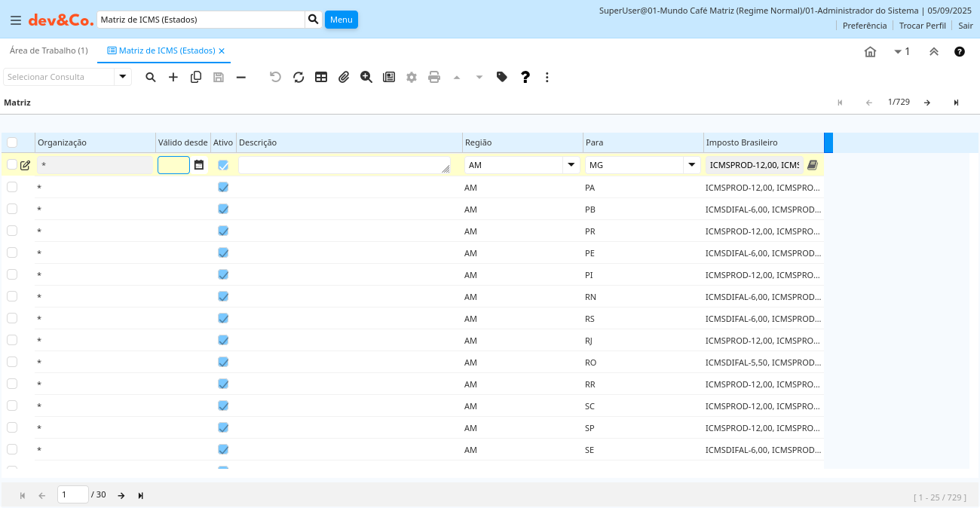The width and height of the screenshot is (980, 508).
Task: Click the Delete record minus icon
Action: (x=241, y=77)
